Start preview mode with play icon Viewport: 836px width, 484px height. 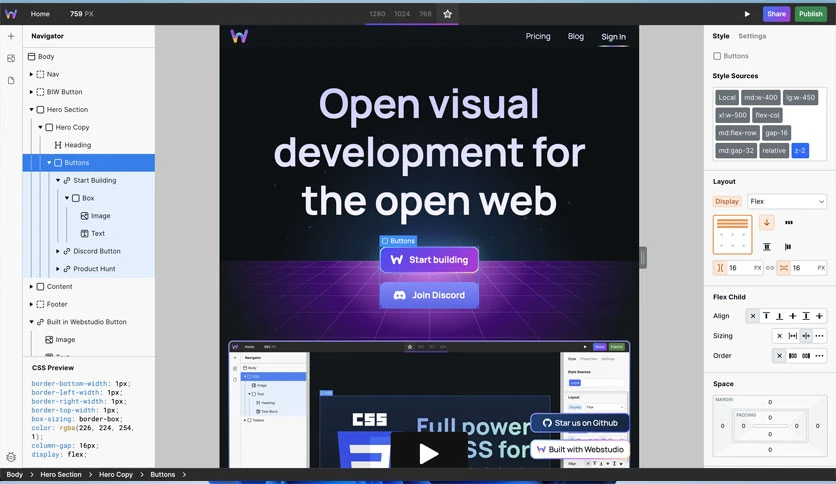[x=747, y=14]
